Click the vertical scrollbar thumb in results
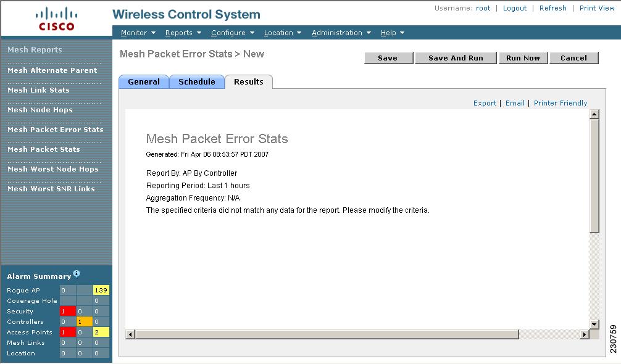This screenshot has height=364, width=621. (x=594, y=176)
